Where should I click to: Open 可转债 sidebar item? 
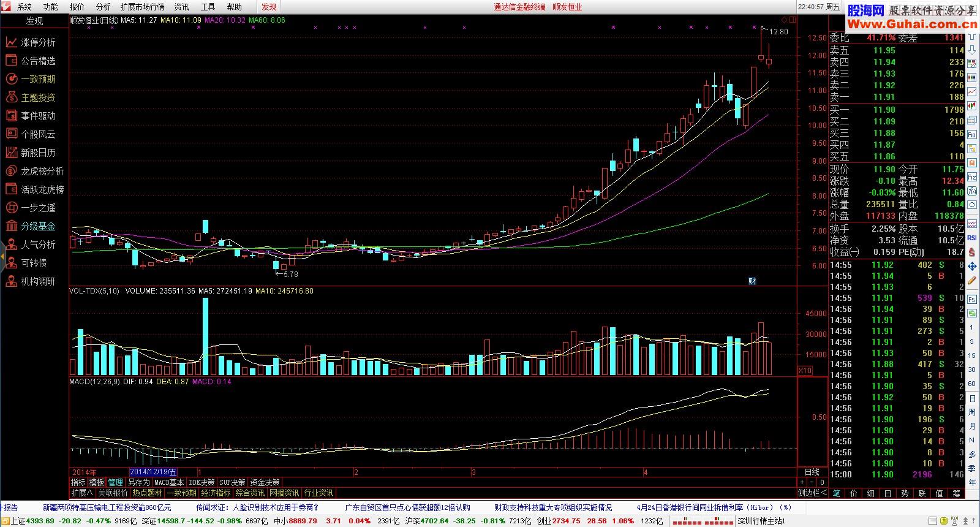[x=34, y=263]
